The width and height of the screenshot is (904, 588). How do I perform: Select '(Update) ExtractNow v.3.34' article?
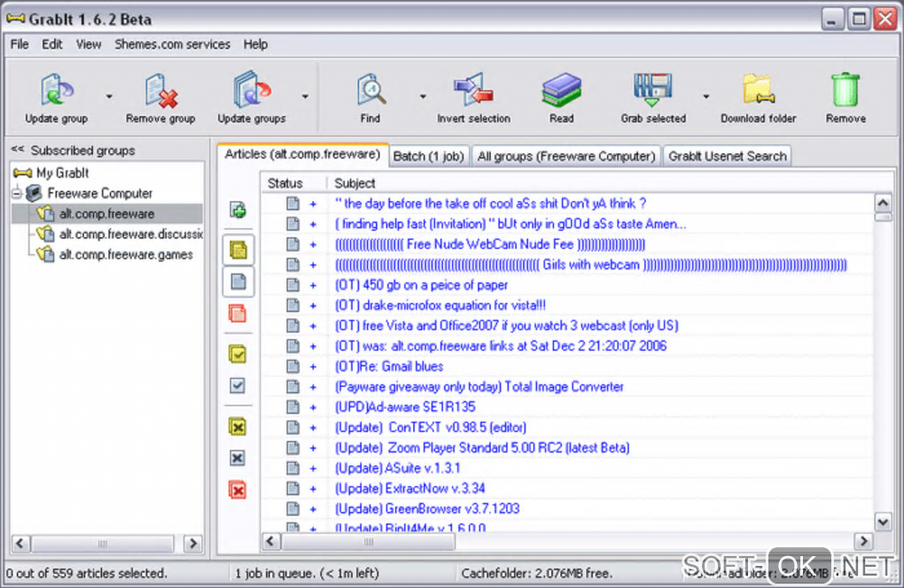click(x=410, y=488)
